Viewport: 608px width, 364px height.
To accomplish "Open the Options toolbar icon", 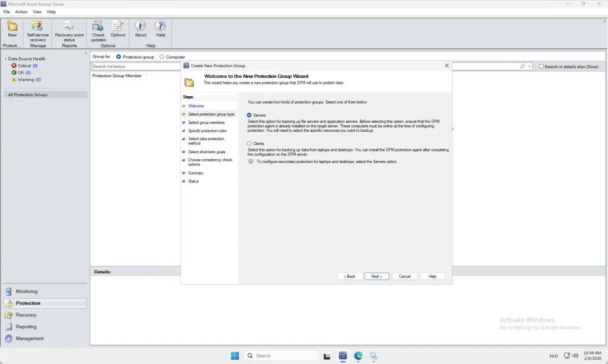I will coord(118,26).
